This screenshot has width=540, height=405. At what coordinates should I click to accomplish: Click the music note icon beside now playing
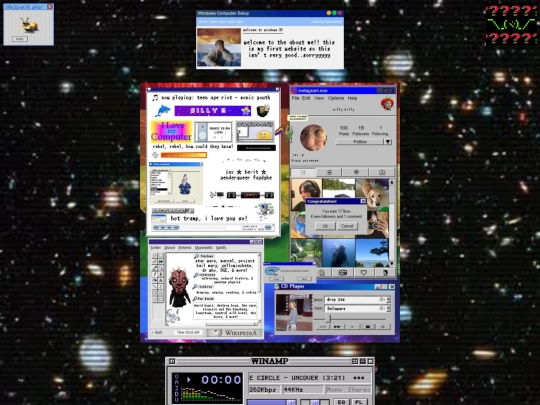[x=155, y=98]
